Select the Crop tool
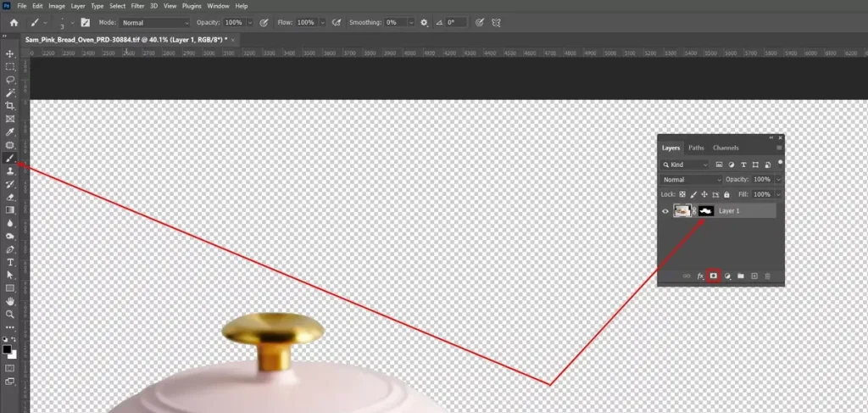 tap(10, 106)
